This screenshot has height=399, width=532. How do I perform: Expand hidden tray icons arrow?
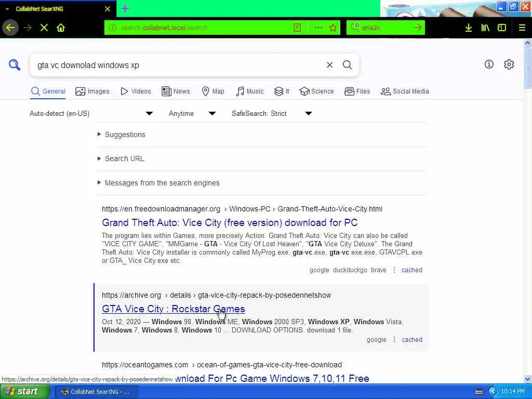[493, 392]
